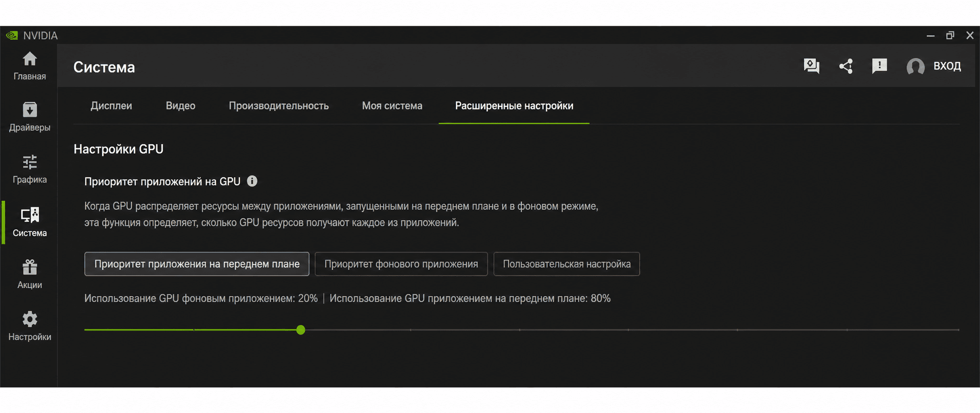This screenshot has width=980, height=413.
Task: Click the user avatar icon
Action: pos(915,66)
